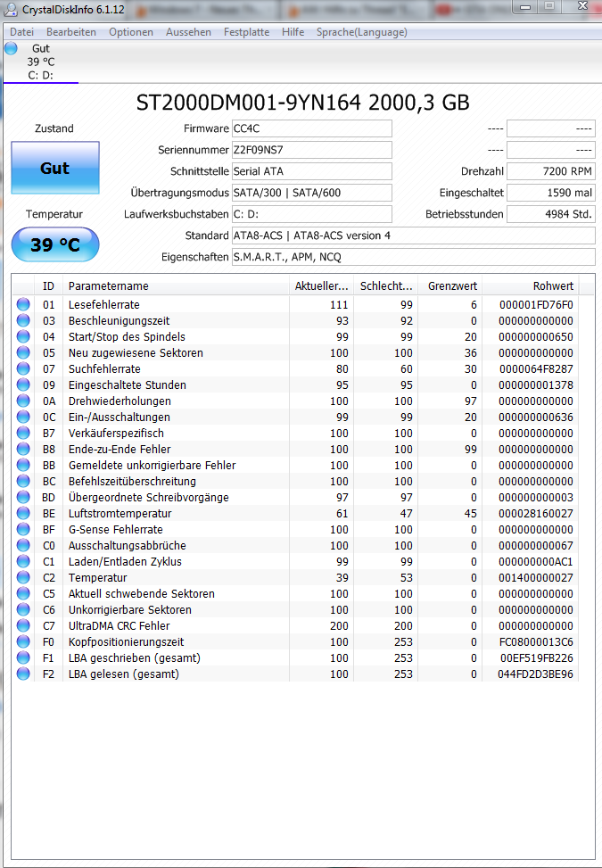Click status orb for Laden/Entladen Zyklus

coord(23,561)
